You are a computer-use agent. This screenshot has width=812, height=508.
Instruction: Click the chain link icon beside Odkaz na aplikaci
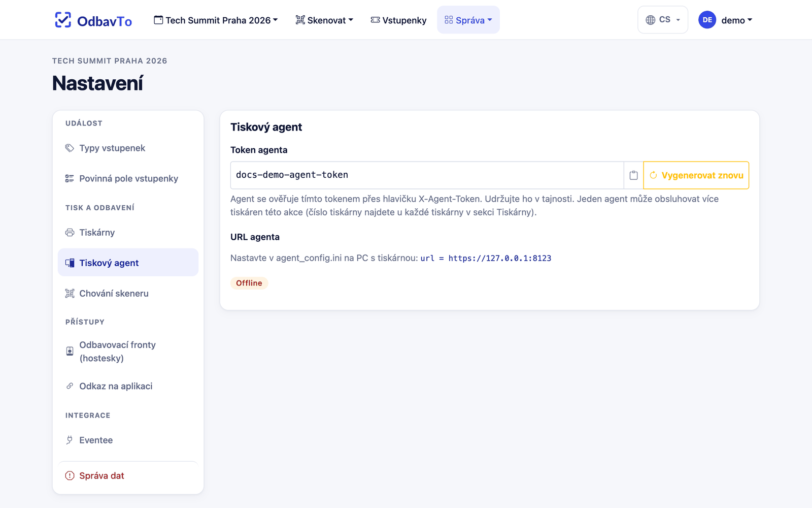70,386
